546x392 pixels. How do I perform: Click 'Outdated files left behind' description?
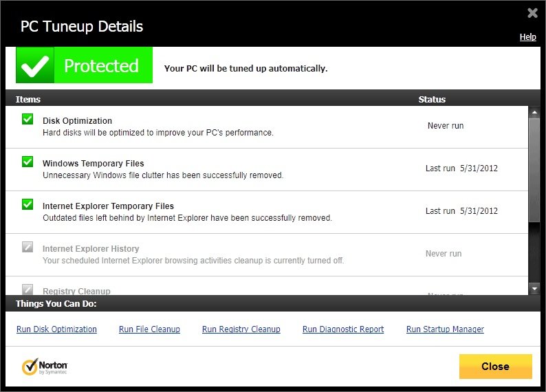click(187, 218)
